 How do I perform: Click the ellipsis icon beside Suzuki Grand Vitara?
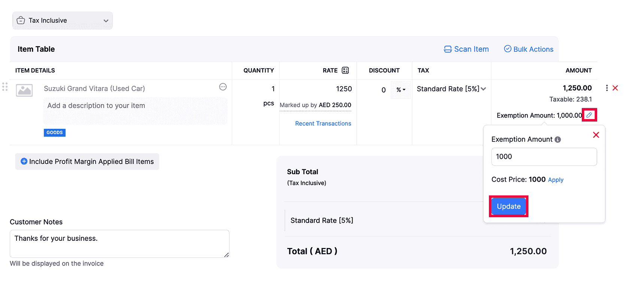pos(223,87)
